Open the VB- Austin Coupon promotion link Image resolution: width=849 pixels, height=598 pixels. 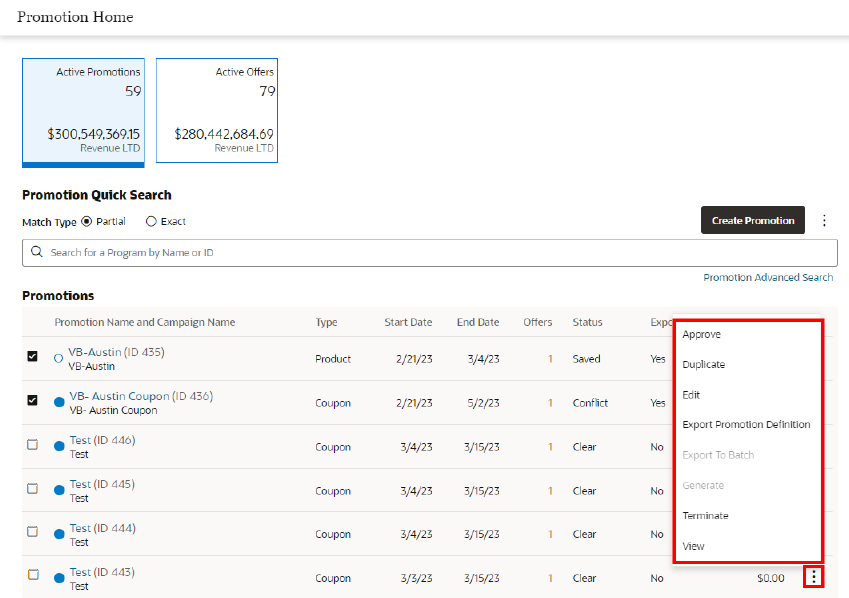click(119, 396)
